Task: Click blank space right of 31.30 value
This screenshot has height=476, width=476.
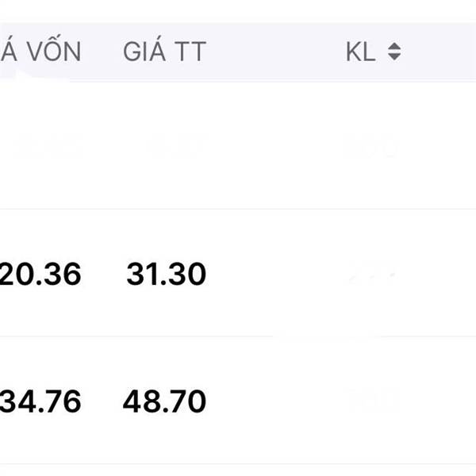Action: [x=270, y=274]
